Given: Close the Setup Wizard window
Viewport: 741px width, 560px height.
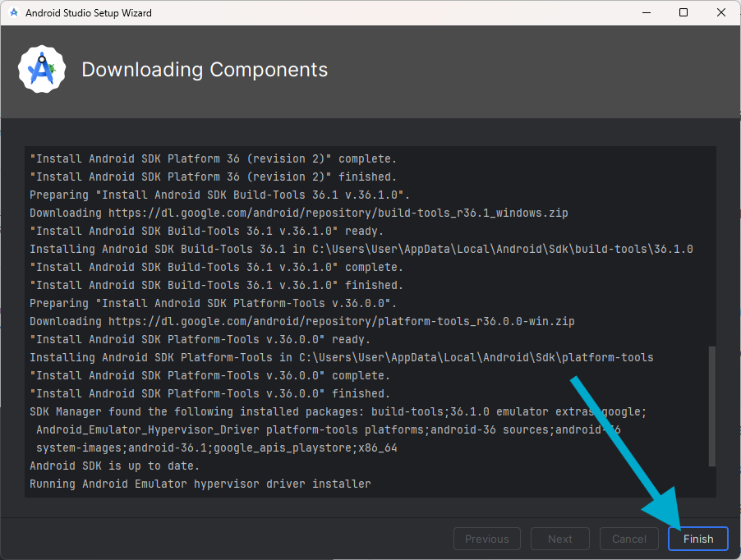Looking at the screenshot, I should (x=721, y=13).
